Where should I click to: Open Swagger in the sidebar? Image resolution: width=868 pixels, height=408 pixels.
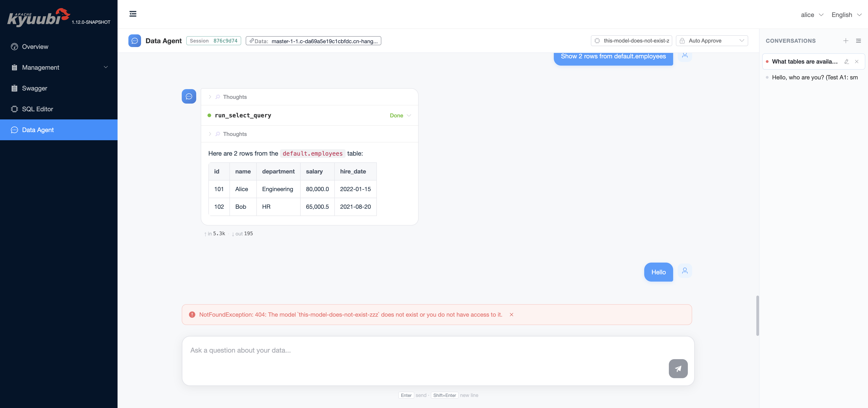59,88
